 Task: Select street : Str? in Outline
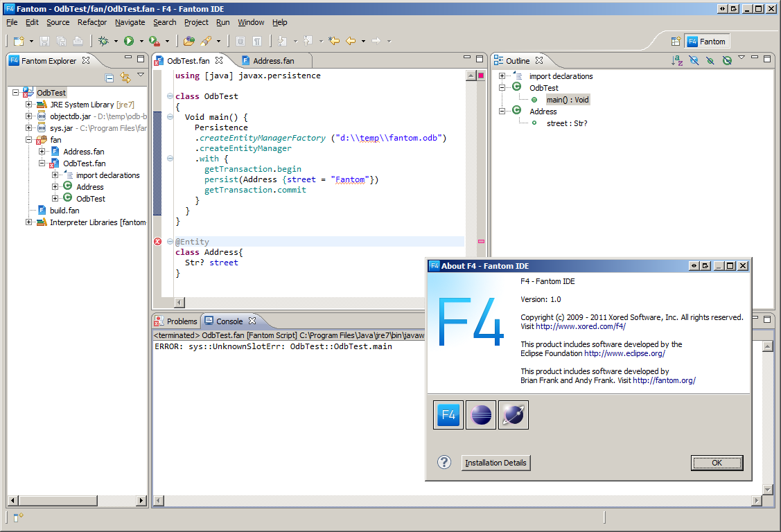(x=567, y=123)
